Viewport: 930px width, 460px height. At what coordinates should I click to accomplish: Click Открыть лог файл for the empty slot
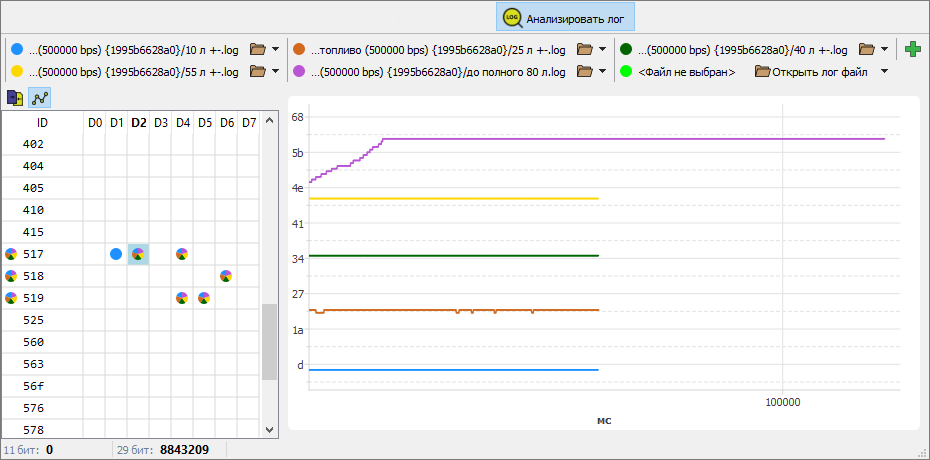tap(811, 72)
